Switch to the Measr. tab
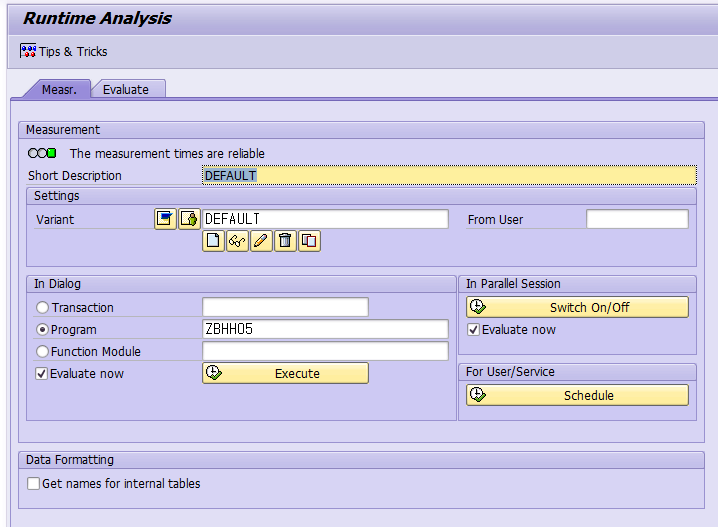 pyautogui.click(x=59, y=89)
